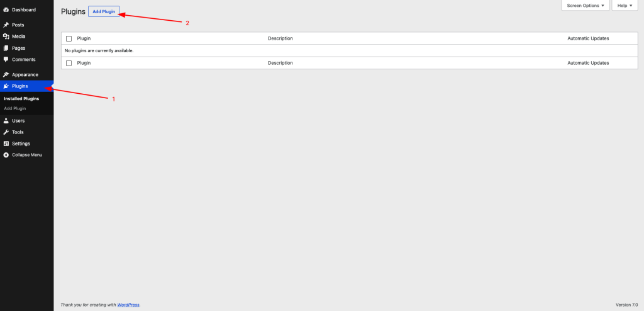The image size is (644, 311).
Task: Open the Pages menu label
Action: (18, 48)
